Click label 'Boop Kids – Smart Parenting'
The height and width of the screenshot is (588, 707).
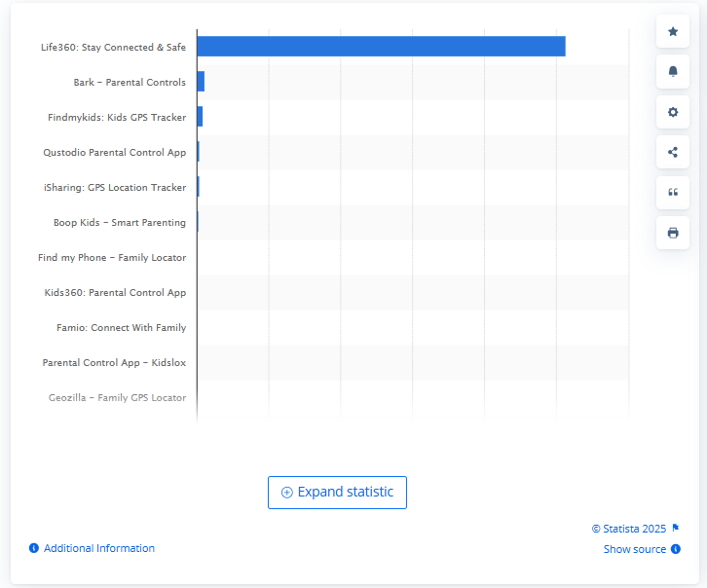click(120, 223)
